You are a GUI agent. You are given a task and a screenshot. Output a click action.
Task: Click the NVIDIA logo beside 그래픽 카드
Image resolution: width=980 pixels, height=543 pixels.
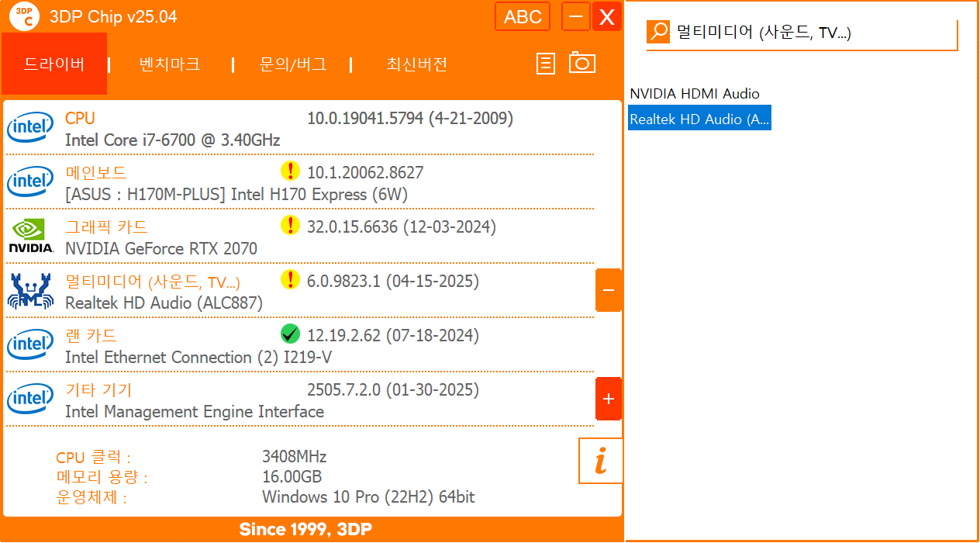30,237
